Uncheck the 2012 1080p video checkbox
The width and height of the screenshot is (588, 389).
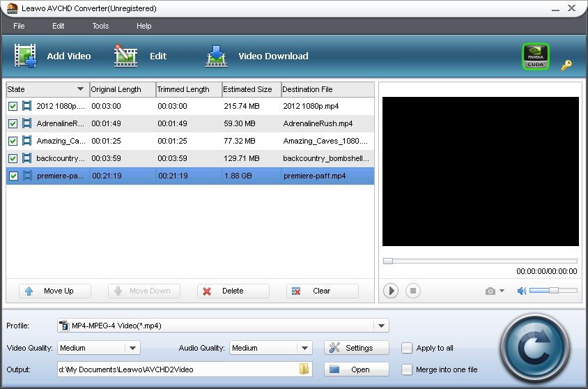(x=13, y=106)
